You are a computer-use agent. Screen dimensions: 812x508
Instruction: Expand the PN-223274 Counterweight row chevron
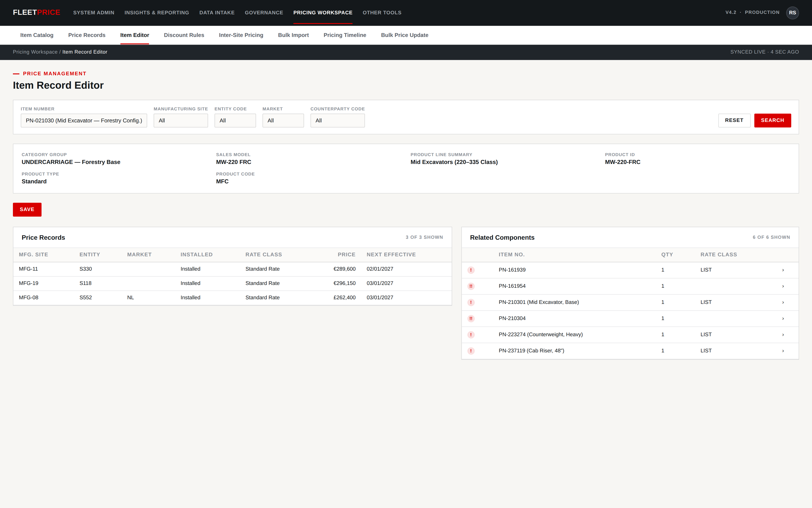tap(783, 335)
